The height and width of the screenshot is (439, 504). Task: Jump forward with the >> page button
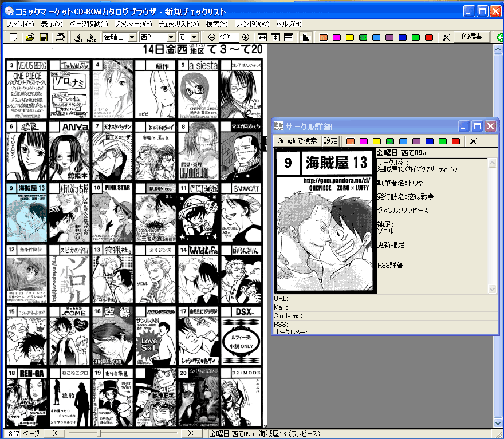tap(191, 433)
